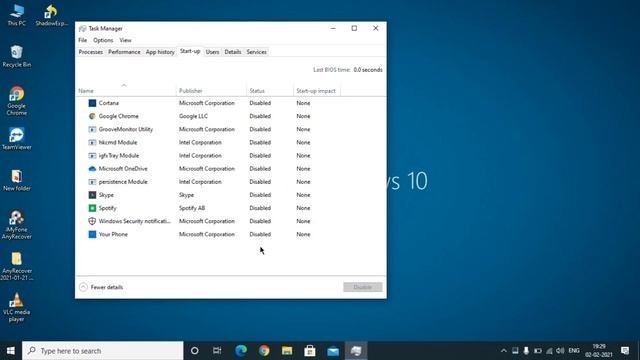Image resolution: width=640 pixels, height=360 pixels.
Task: Select the iMyFone AnyRecover desktop icon
Action: [x=17, y=224]
